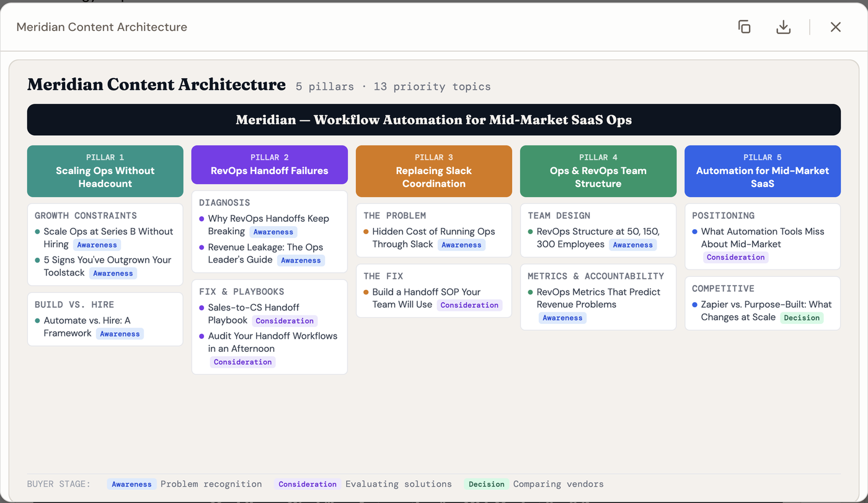Click Decision tag next to Zapier vs. Purpose-Built
This screenshot has height=503, width=868.
(802, 318)
